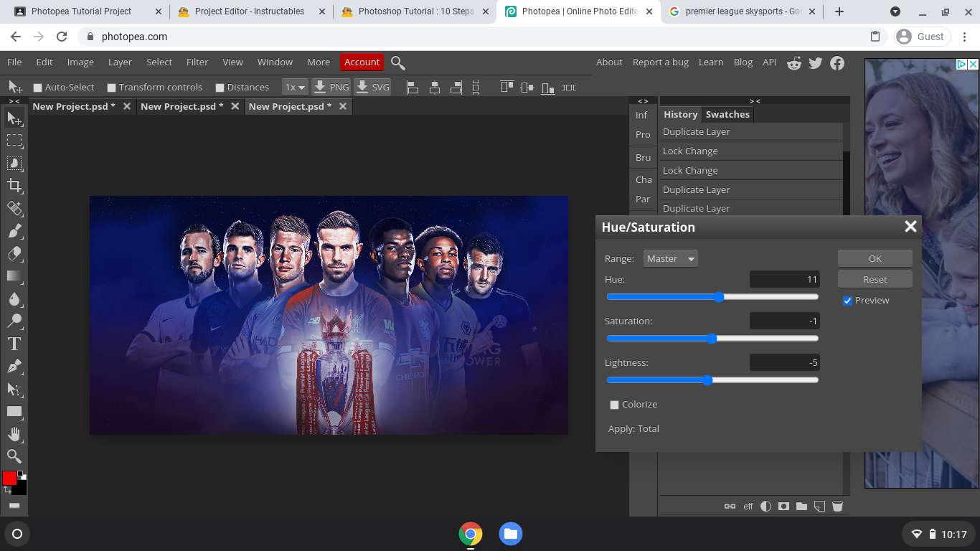Enable the Colorize checkbox
980x551 pixels.
pyautogui.click(x=614, y=405)
